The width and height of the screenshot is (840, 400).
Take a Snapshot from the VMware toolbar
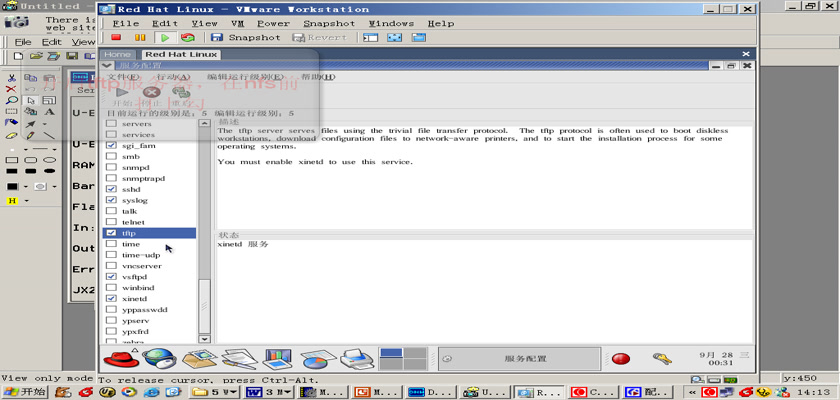pyautogui.click(x=245, y=37)
